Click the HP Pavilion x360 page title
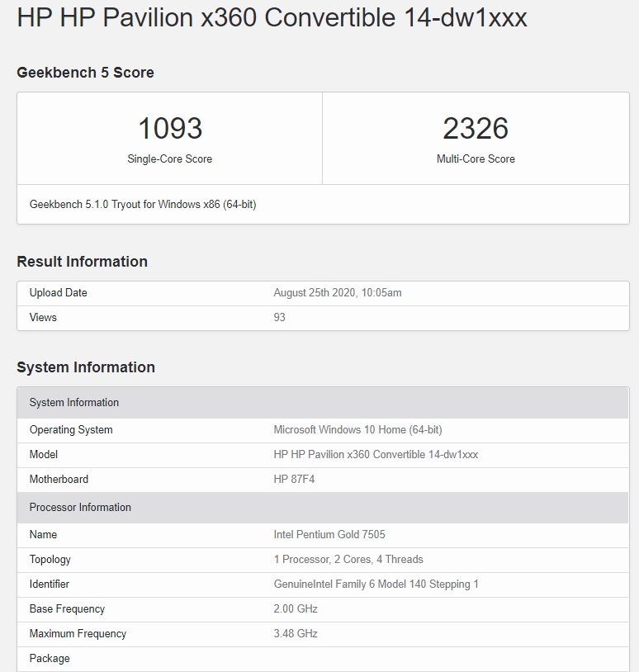This screenshot has width=639, height=672. coord(272,18)
